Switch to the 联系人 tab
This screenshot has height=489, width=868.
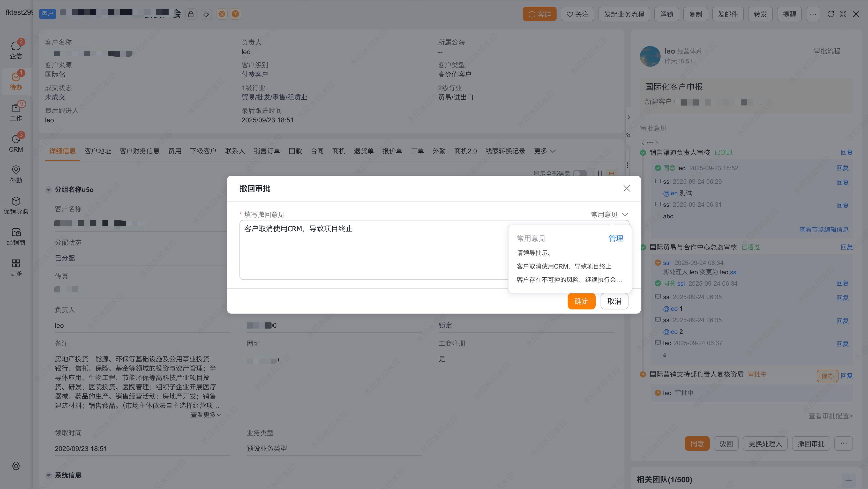[x=235, y=151]
